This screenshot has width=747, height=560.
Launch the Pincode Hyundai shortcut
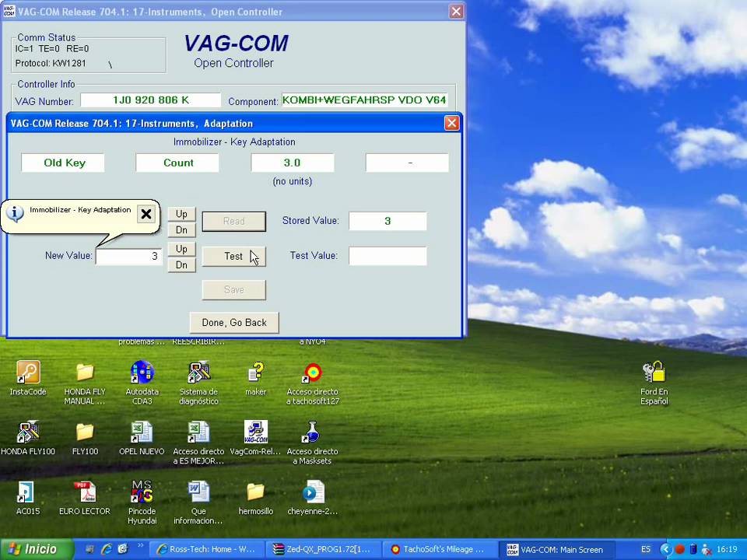142,502
